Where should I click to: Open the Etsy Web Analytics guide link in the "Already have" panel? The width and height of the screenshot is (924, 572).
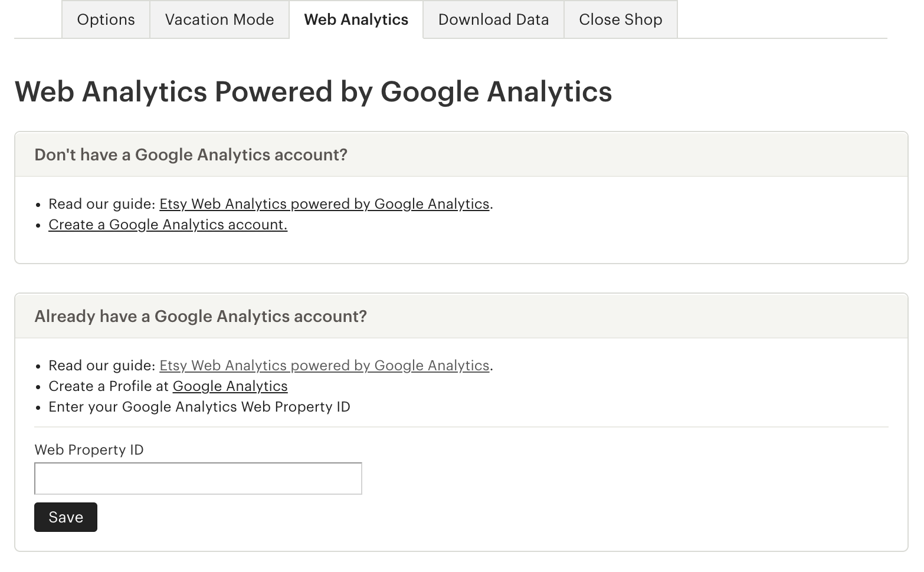point(324,366)
